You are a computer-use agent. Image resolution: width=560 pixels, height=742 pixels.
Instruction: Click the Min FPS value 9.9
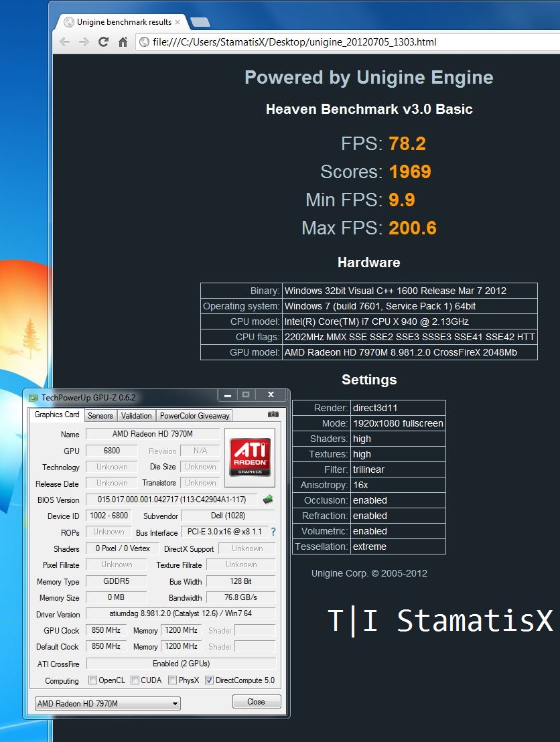(402, 200)
